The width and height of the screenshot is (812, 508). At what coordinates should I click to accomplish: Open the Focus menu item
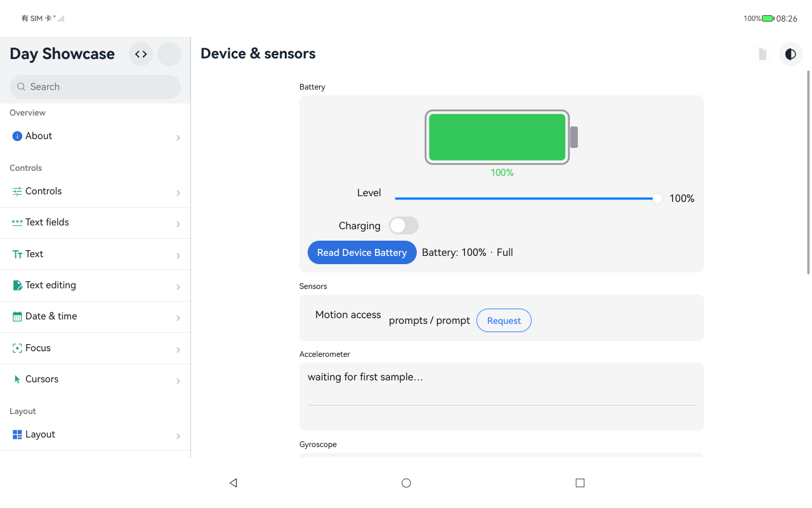[95, 348]
